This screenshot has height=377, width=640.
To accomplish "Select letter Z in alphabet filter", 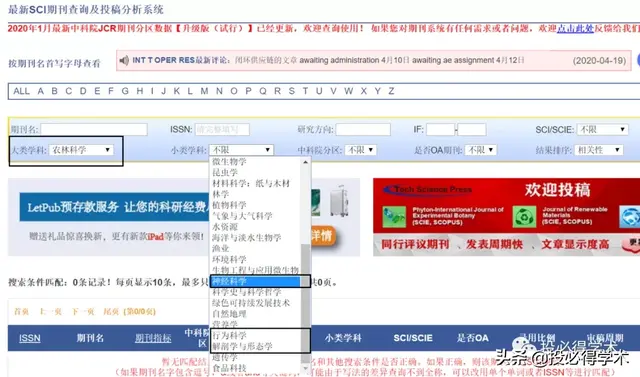I will 391,91.
